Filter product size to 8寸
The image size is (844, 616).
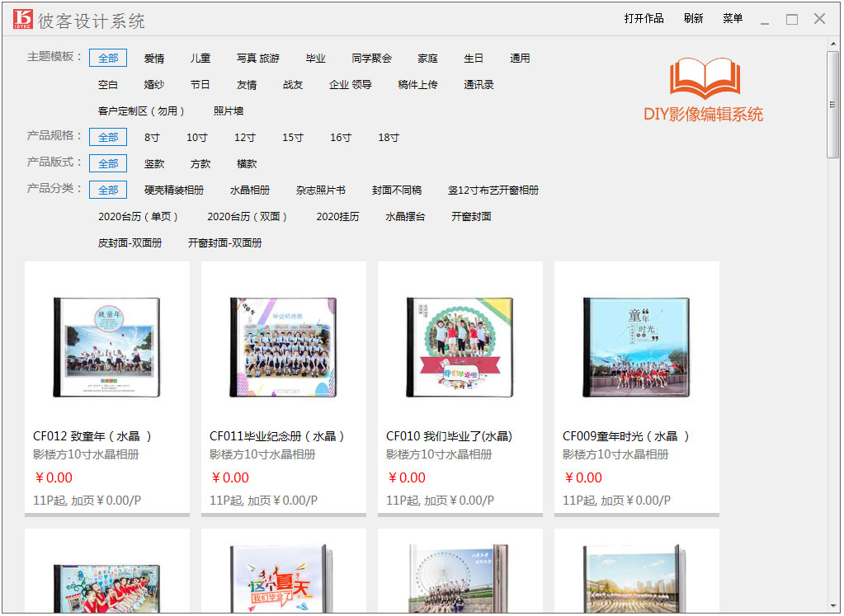(x=153, y=137)
